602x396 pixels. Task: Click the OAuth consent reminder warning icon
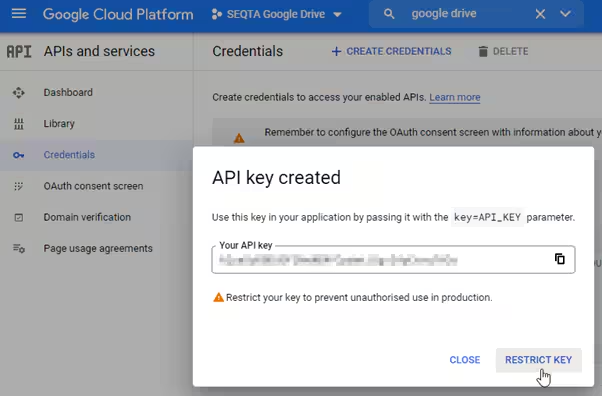pos(239,138)
